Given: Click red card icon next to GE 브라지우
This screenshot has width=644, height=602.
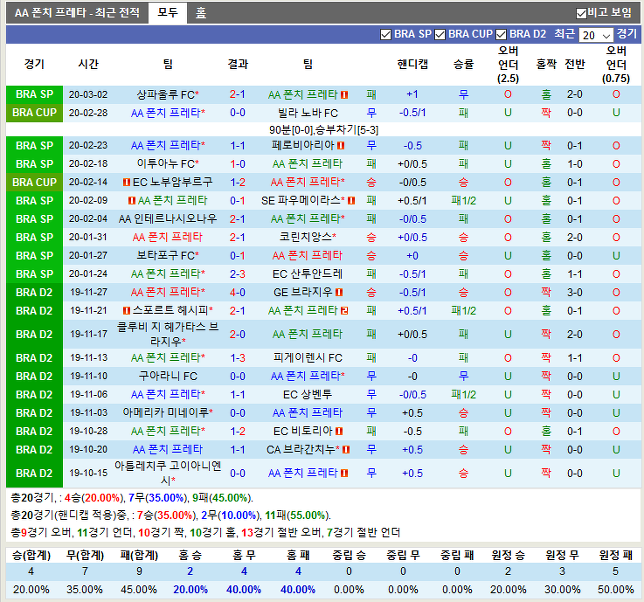Looking at the screenshot, I should pos(339,292).
